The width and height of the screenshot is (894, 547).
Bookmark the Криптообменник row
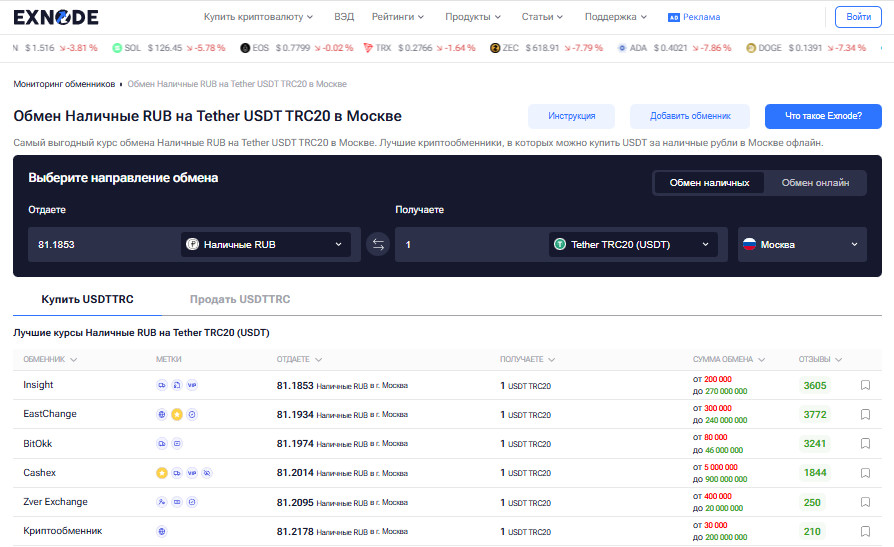(x=865, y=532)
